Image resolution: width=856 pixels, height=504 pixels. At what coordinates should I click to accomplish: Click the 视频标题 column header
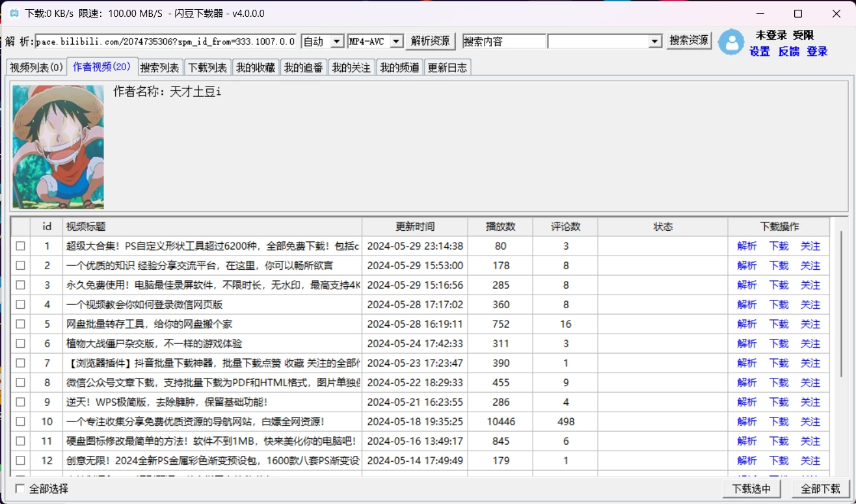click(x=211, y=226)
